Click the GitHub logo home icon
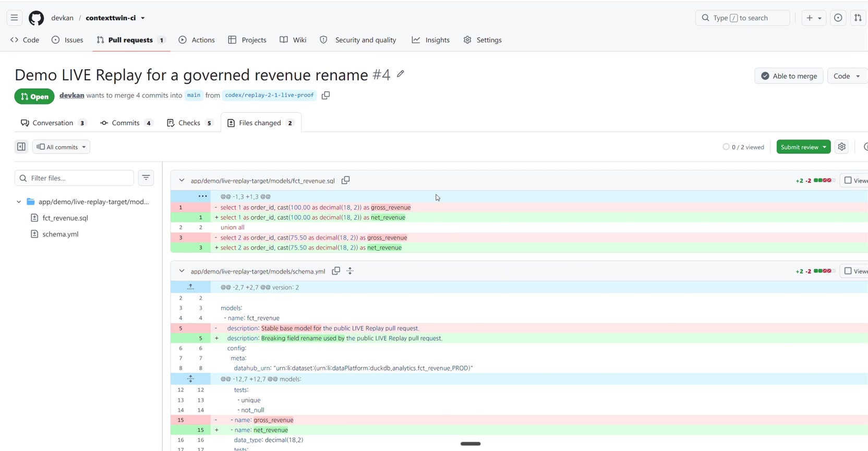 click(36, 18)
